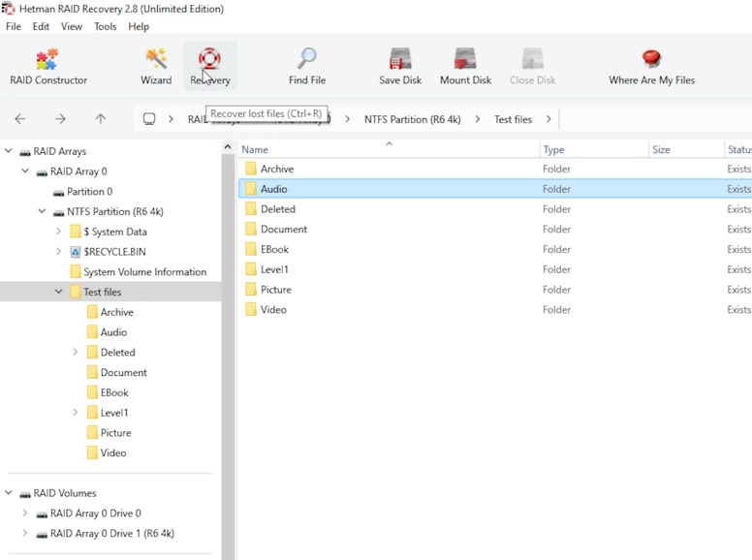
Task: Open the dropdown arrow after Test files in the address bar
Action: [x=548, y=119]
